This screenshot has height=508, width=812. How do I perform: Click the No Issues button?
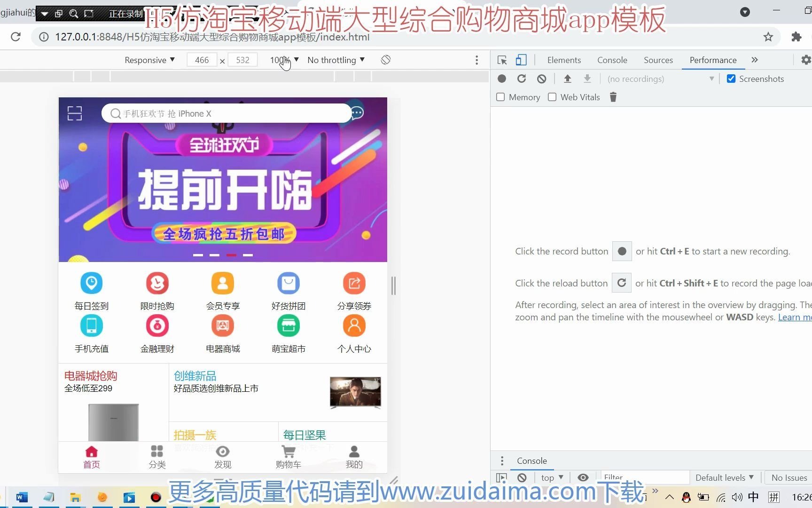789,477
